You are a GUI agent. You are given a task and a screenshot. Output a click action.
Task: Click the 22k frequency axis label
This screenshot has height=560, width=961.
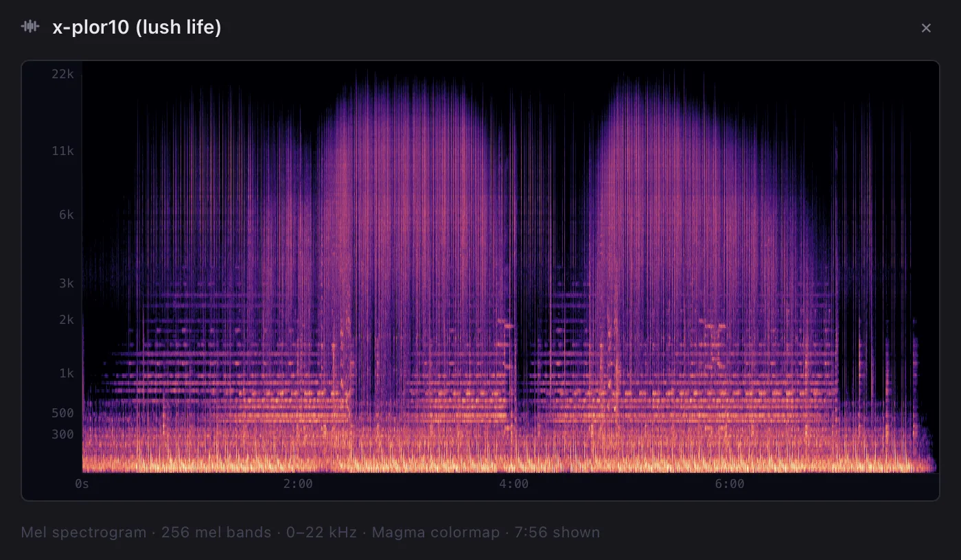[62, 73]
